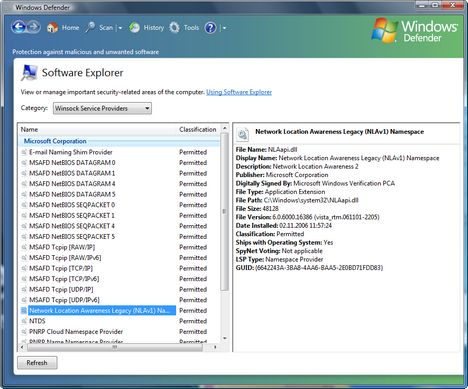Click the horizontal scrollbar right arrow
Image resolution: width=468 pixels, height=389 pixels.
[215, 347]
